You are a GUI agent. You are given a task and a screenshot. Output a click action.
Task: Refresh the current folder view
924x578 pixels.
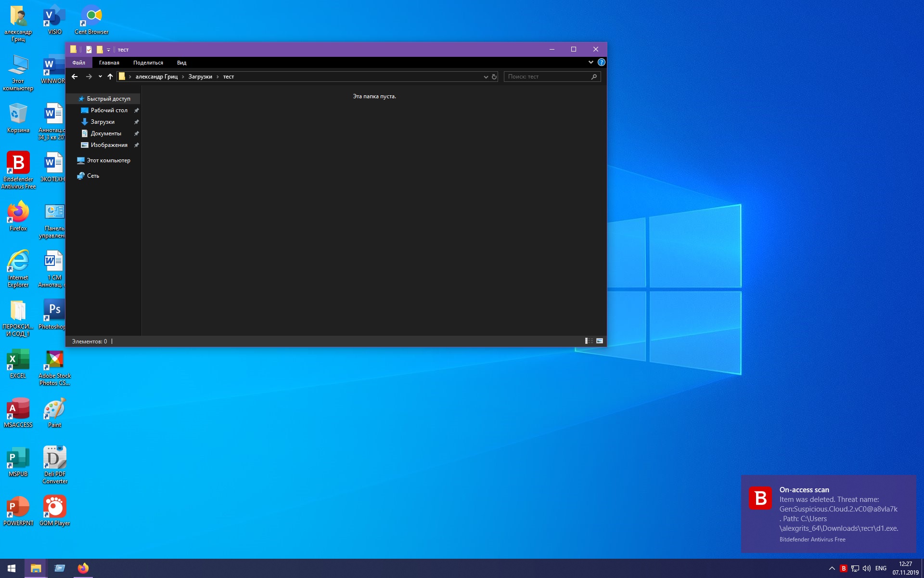coord(494,77)
